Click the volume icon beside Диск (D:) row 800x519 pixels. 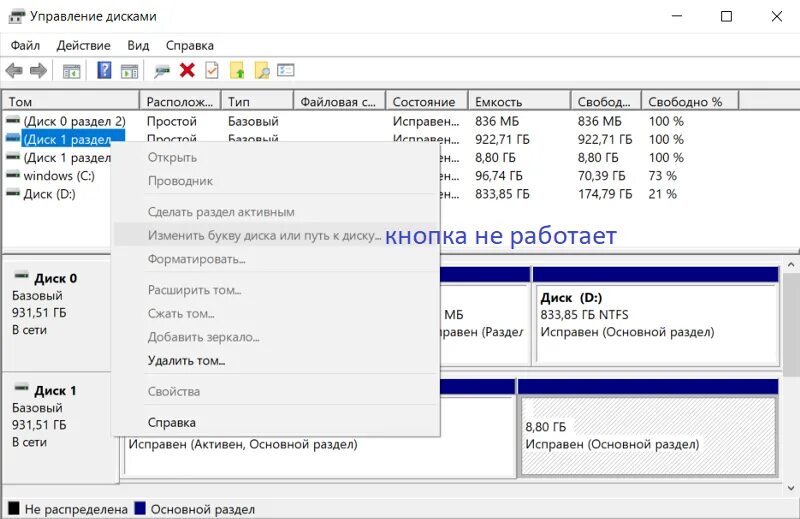13,193
